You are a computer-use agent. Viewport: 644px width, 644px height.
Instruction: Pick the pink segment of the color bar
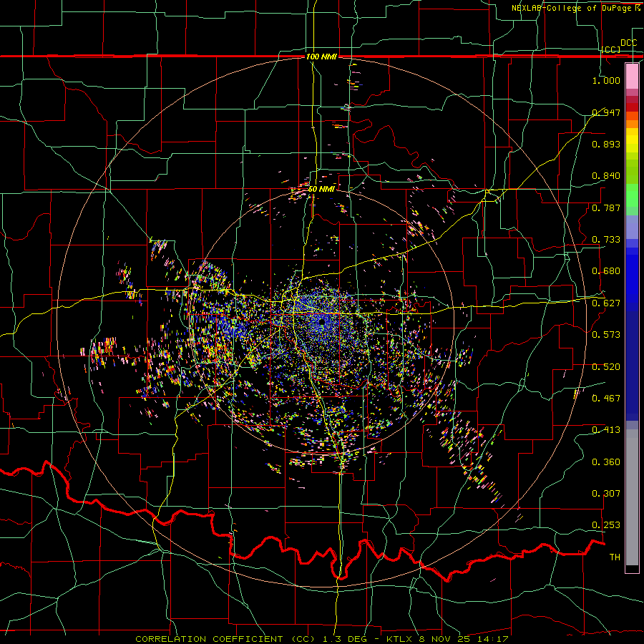coord(632,77)
